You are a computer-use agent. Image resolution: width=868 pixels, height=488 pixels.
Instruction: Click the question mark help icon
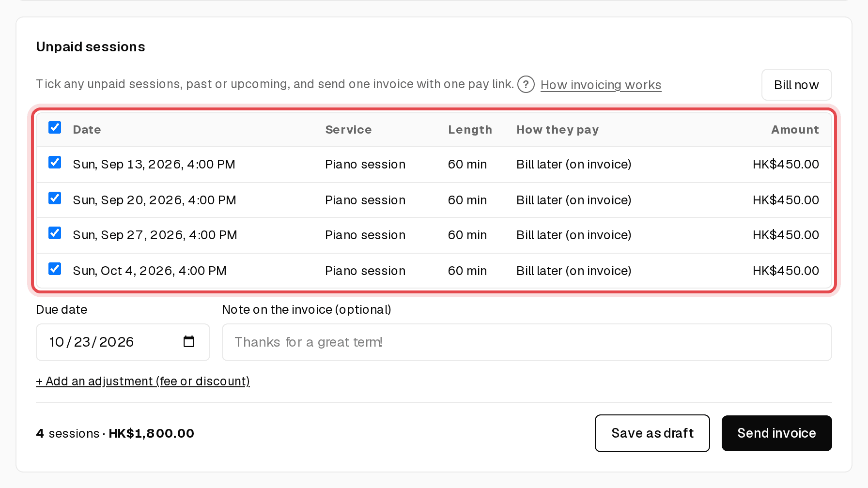point(526,84)
